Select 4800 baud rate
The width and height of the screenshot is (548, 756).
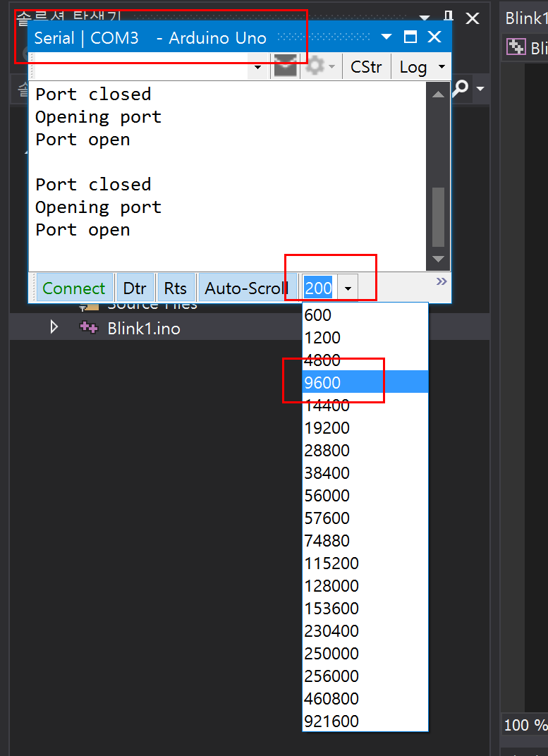point(365,360)
